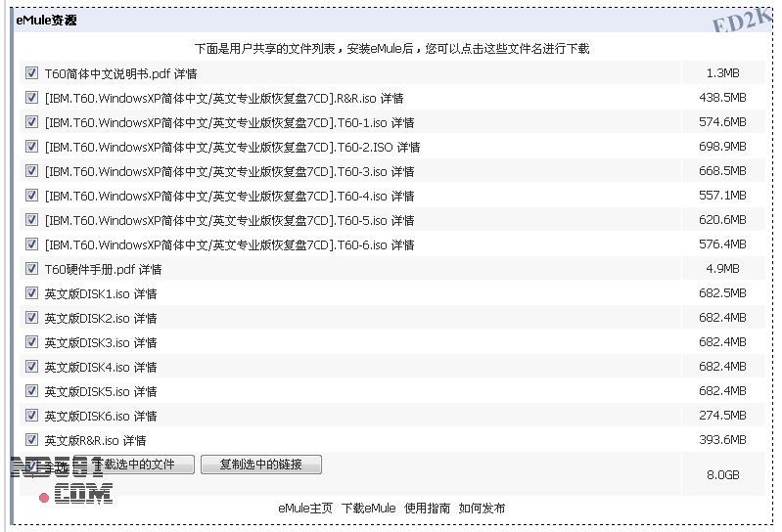Uncheck the 英文版DISK1.iso checkbox
The height and width of the screenshot is (532, 782).
click(x=31, y=293)
